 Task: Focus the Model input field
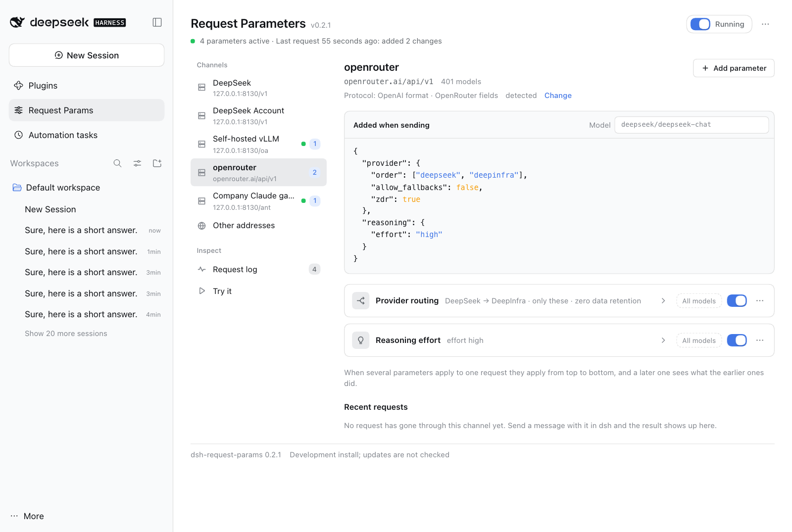point(692,125)
